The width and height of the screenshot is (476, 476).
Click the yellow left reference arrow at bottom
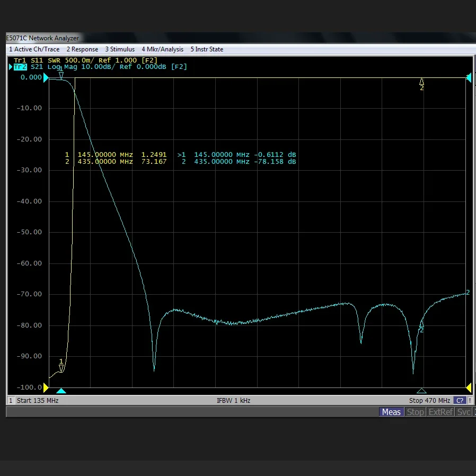coord(46,387)
